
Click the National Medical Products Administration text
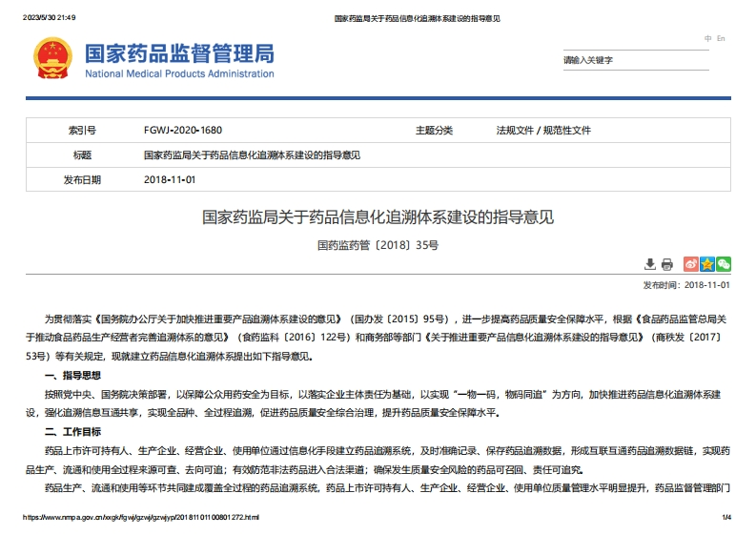click(x=179, y=74)
